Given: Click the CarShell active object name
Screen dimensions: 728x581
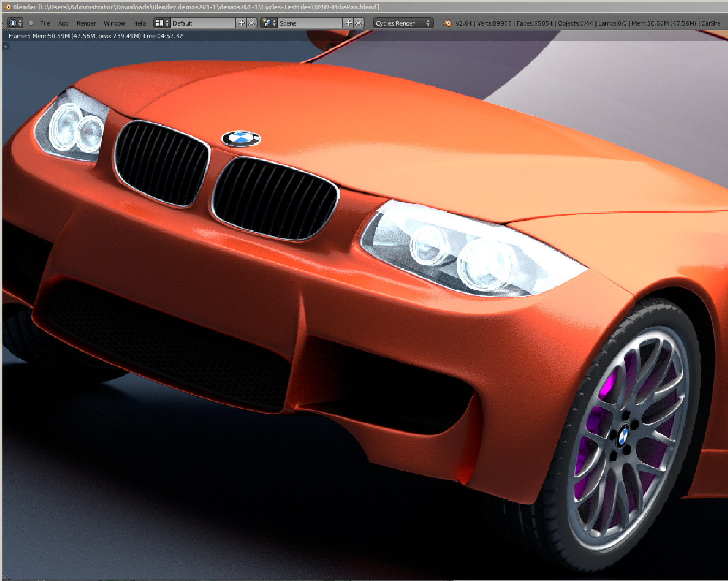Looking at the screenshot, I should [712, 23].
